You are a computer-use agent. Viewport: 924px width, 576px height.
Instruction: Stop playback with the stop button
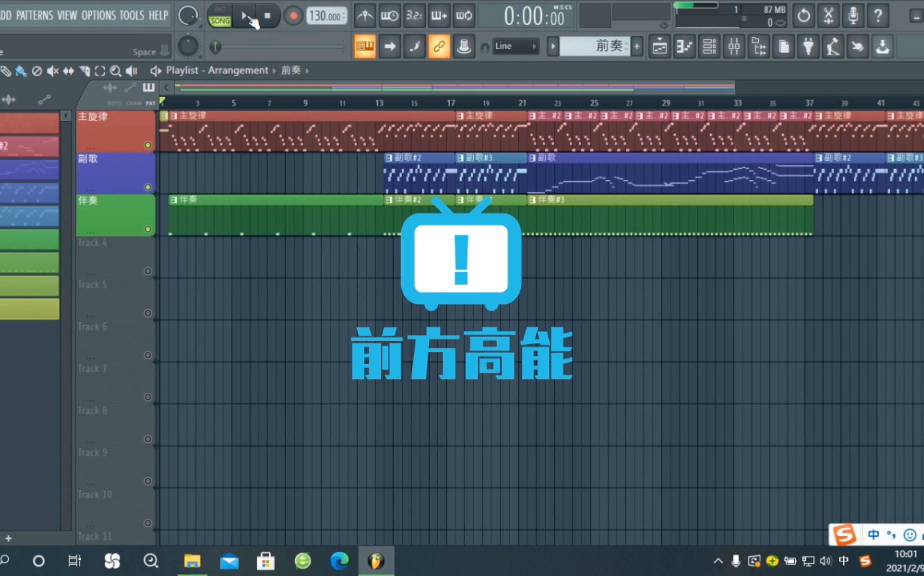tap(268, 16)
